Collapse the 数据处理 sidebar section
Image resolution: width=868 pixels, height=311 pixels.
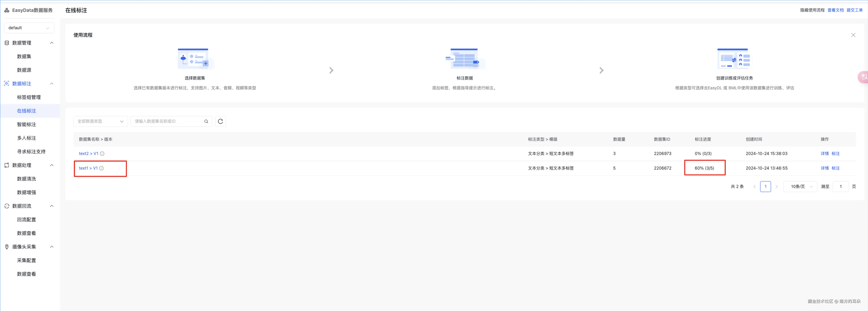(52, 165)
